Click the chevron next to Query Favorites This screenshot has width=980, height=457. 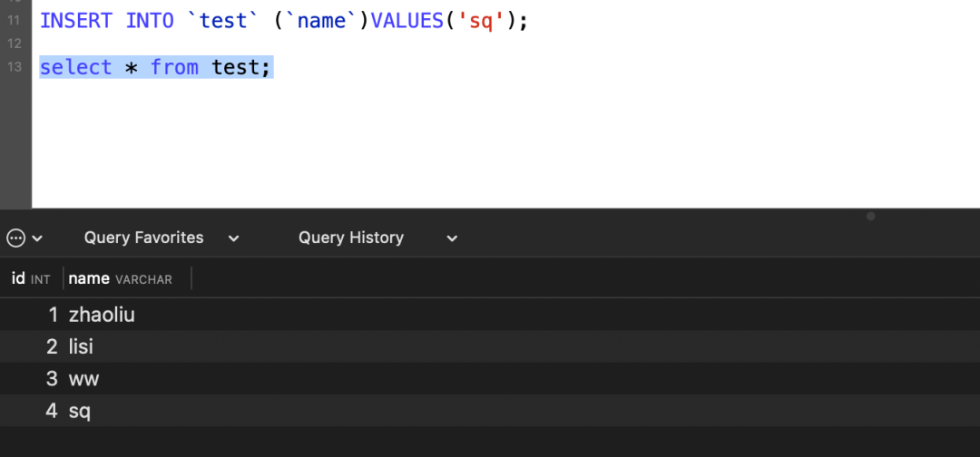[233, 238]
